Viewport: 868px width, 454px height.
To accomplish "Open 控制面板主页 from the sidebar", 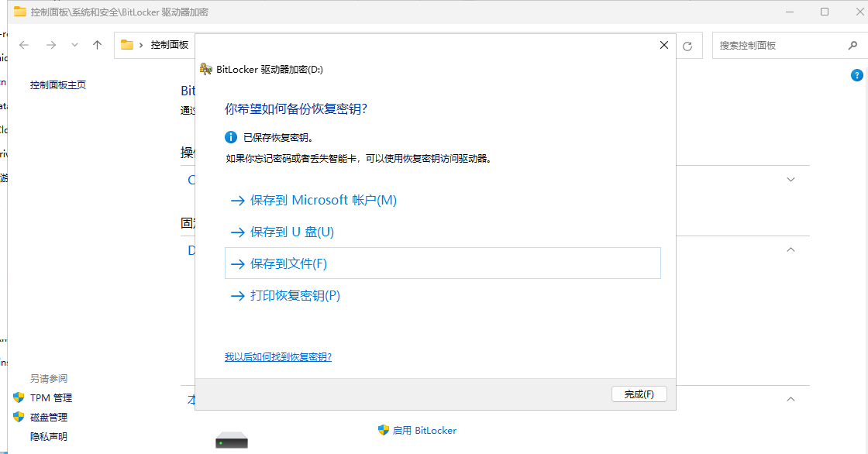I will coord(60,84).
